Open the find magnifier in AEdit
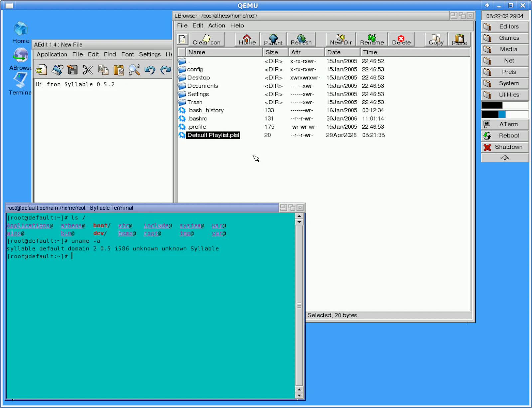The width and height of the screenshot is (532, 408). click(134, 70)
